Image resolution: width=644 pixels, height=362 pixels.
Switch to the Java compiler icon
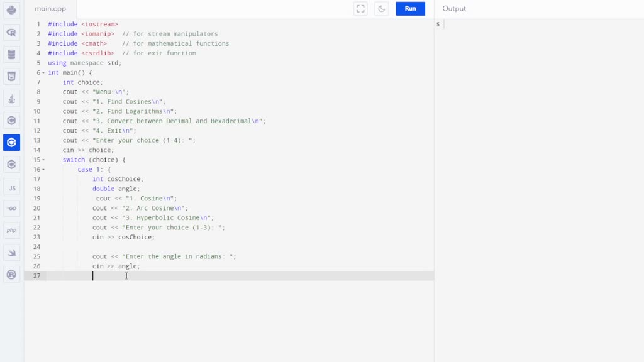[x=11, y=99]
